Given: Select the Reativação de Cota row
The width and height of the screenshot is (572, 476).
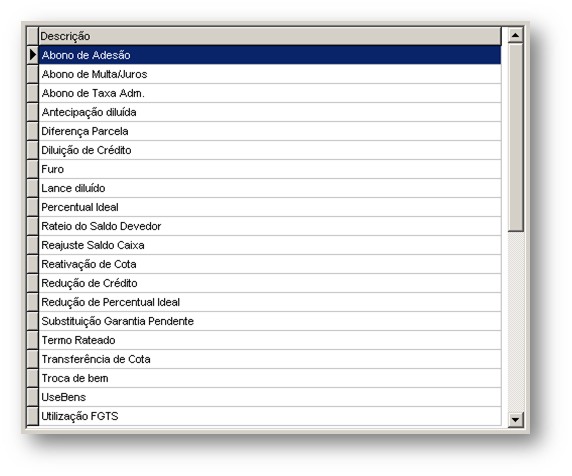Looking at the screenshot, I should 270,264.
